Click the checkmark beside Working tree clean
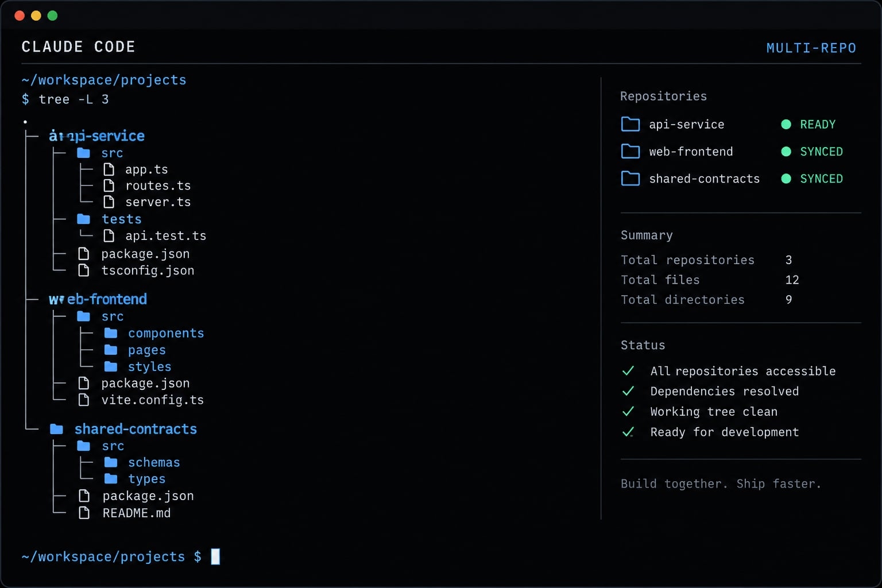882x588 pixels. (628, 412)
